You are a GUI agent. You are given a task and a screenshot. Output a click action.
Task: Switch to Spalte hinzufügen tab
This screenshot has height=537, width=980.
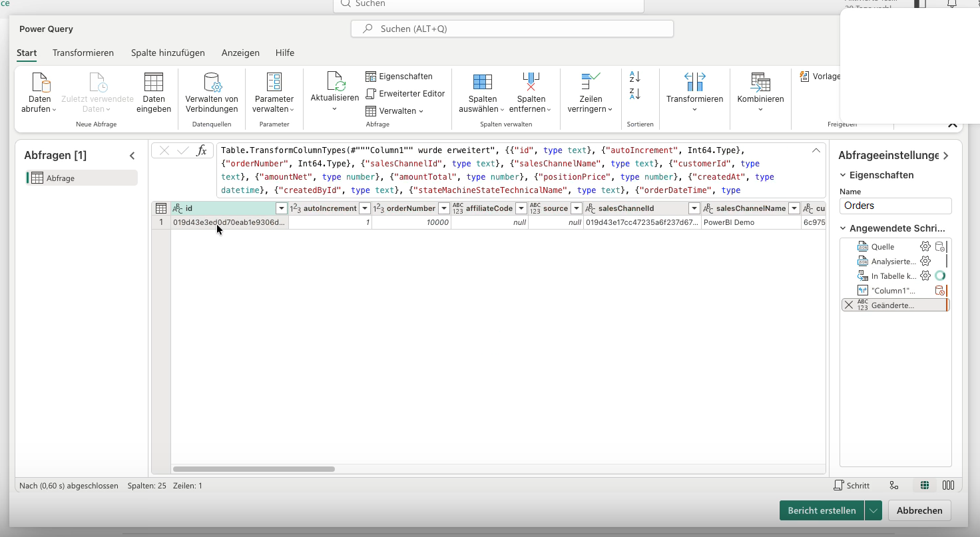pyautogui.click(x=168, y=53)
